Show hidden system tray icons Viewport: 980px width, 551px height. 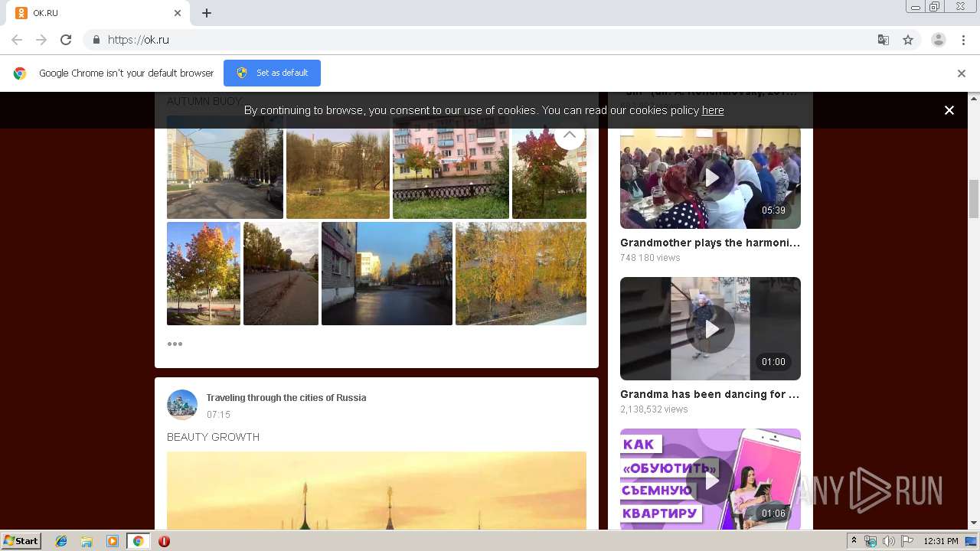(x=854, y=541)
